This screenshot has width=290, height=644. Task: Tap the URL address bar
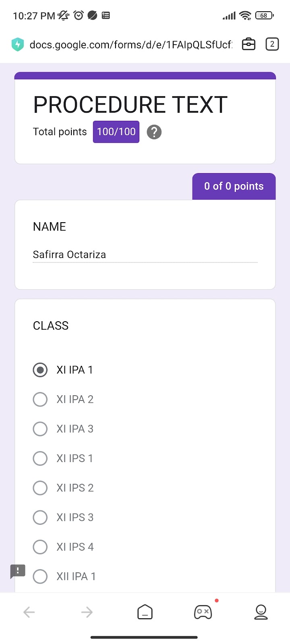[x=131, y=44]
